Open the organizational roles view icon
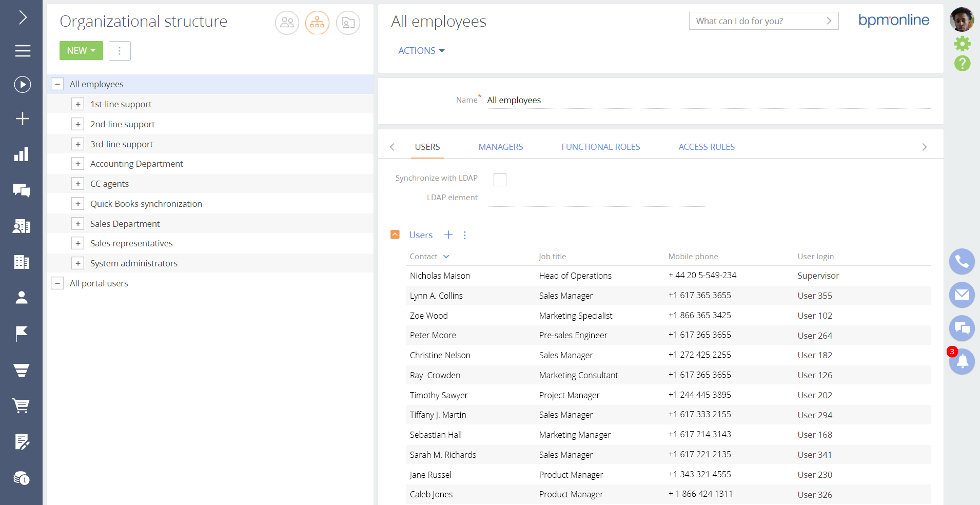Screen dimensions: 980x505 pos(317,23)
